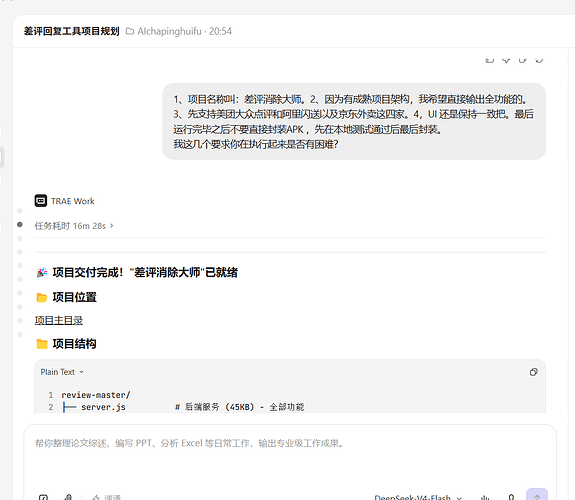Screen dimensions: 575x500
Task: Open the 项目主目录 link
Action: tap(59, 320)
